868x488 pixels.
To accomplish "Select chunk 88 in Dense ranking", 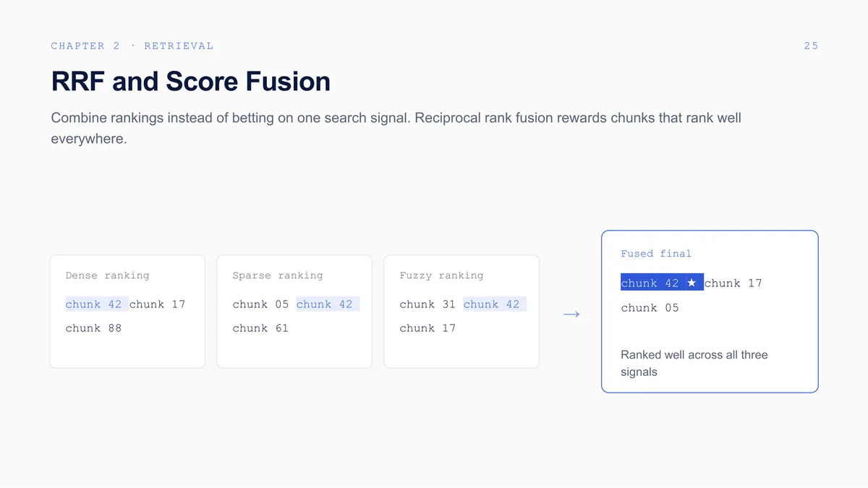I will (x=93, y=328).
